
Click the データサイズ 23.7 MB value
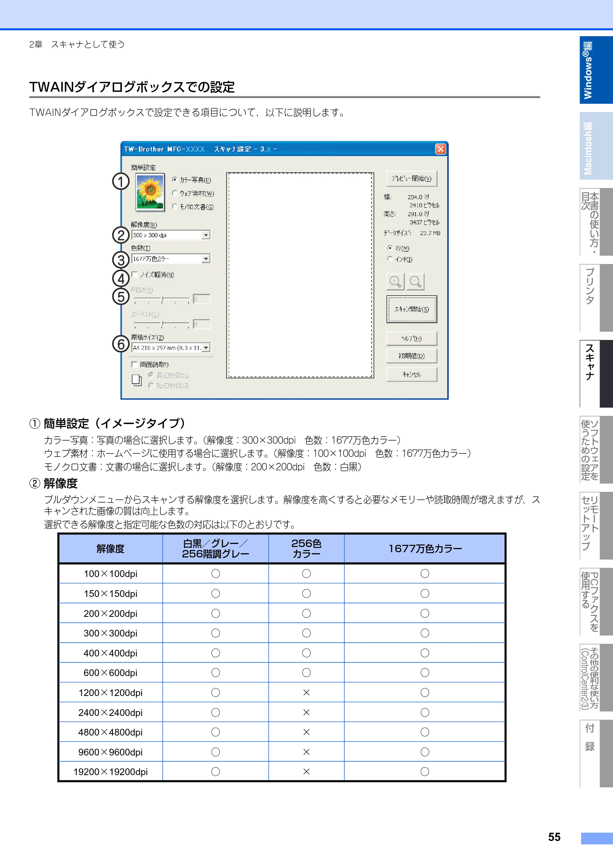(x=430, y=233)
